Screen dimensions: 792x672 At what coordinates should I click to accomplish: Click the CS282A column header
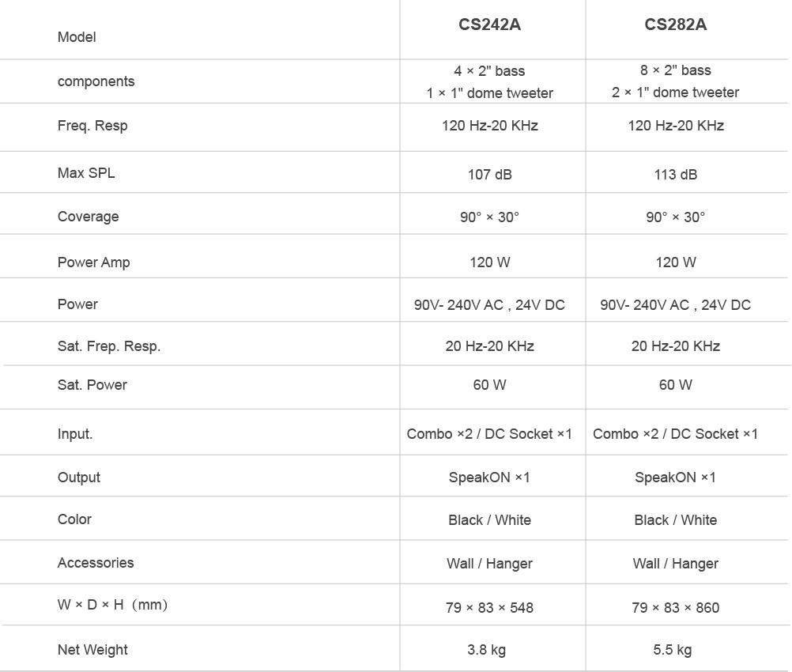(x=675, y=25)
